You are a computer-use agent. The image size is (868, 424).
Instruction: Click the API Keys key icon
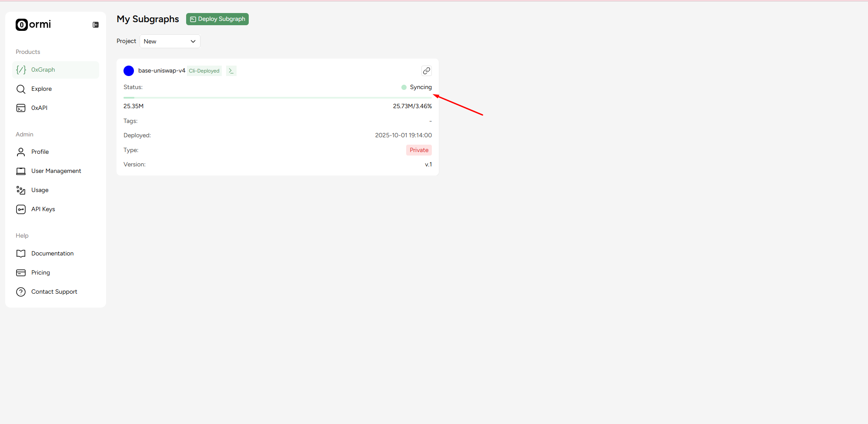21,209
